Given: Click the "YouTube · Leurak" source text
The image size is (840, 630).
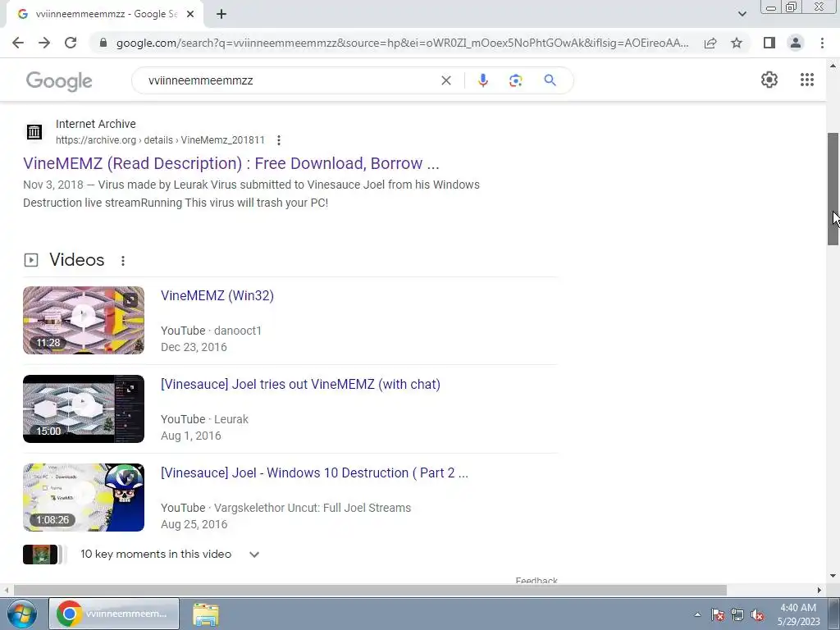Looking at the screenshot, I should (204, 419).
